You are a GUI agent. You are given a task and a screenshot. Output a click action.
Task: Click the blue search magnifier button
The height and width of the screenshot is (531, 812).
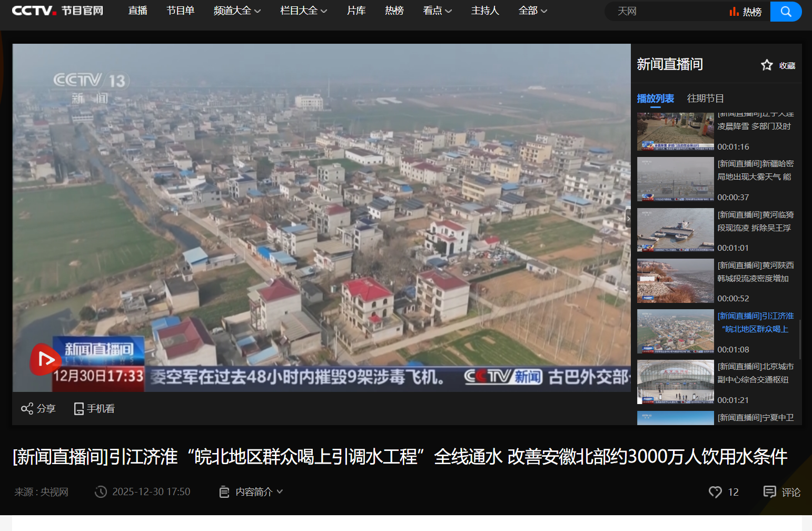pos(786,12)
